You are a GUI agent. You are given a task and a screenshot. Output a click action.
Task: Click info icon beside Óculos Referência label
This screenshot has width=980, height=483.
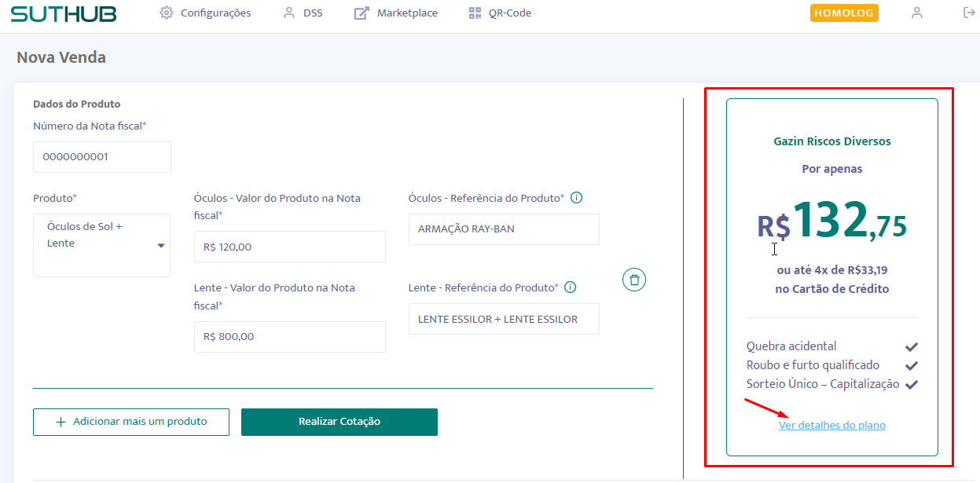pos(576,198)
